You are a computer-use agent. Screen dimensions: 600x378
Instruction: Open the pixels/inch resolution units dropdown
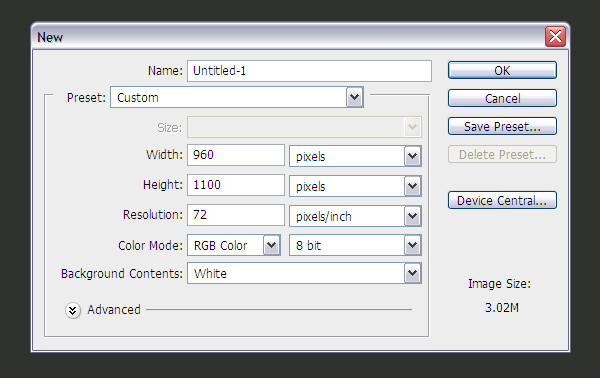[355, 216]
